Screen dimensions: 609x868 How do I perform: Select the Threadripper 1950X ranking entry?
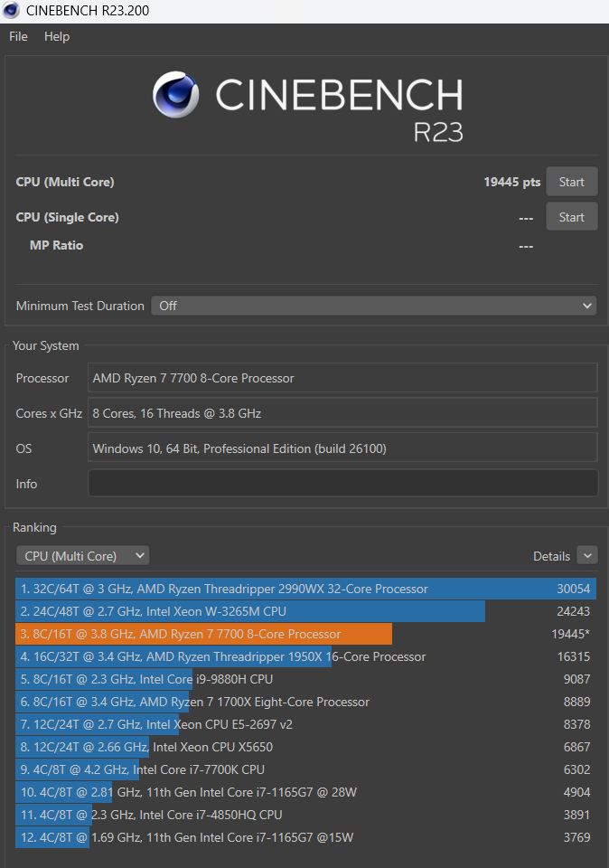pyautogui.click(x=305, y=656)
